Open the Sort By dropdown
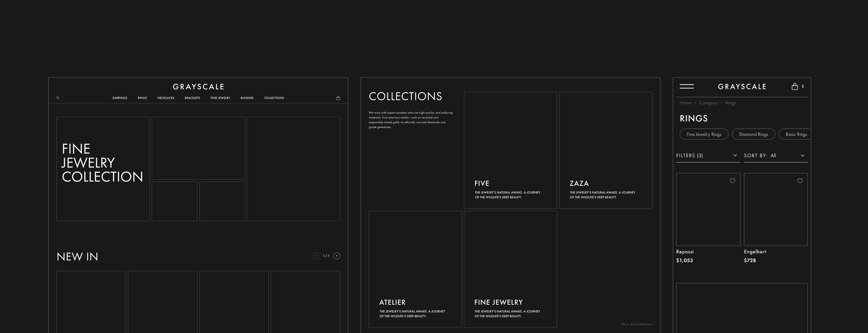The height and width of the screenshot is (333, 868). [x=775, y=156]
